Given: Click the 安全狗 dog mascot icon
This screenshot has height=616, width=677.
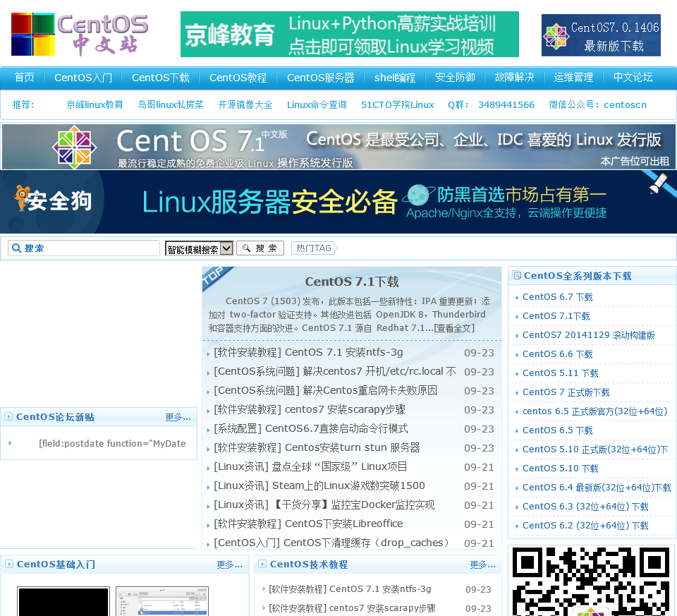Looking at the screenshot, I should pos(22,198).
